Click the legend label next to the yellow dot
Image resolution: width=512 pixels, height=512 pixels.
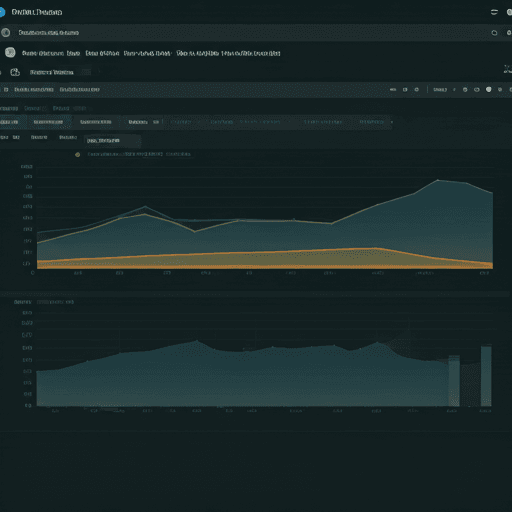pos(139,154)
